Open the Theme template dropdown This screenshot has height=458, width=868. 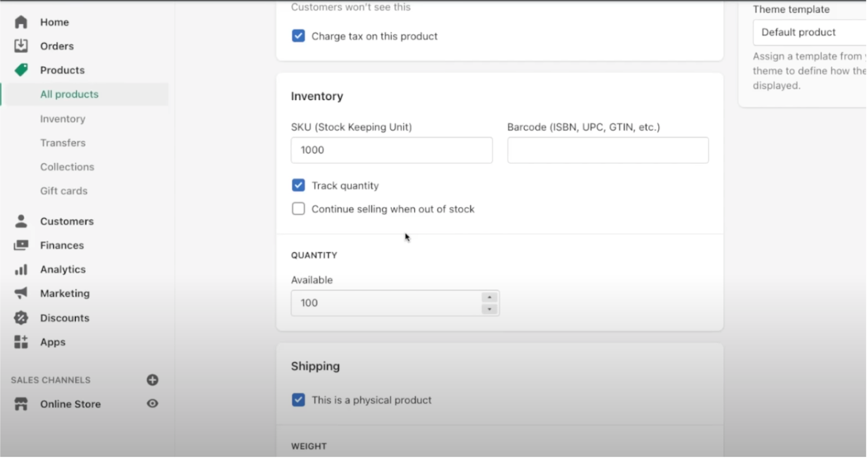809,32
